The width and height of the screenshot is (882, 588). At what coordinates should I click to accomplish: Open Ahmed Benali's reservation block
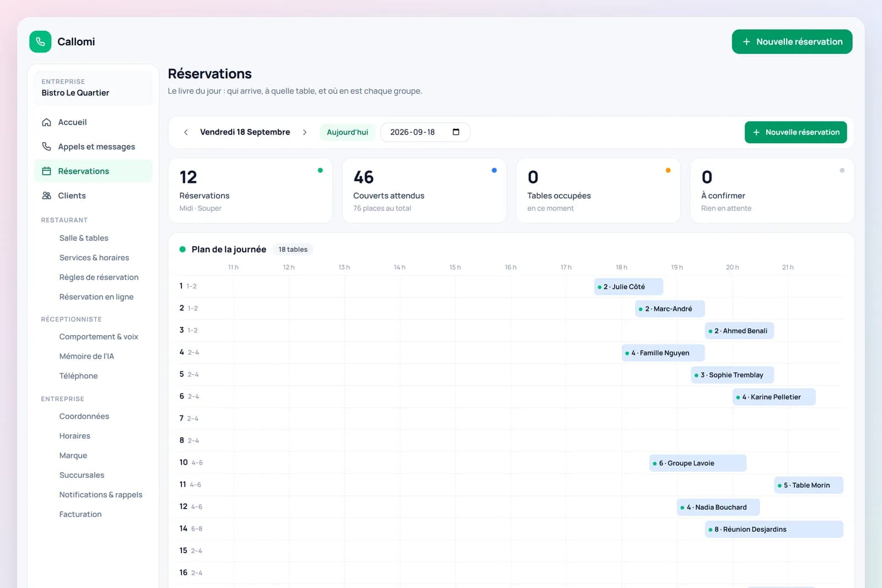point(739,331)
